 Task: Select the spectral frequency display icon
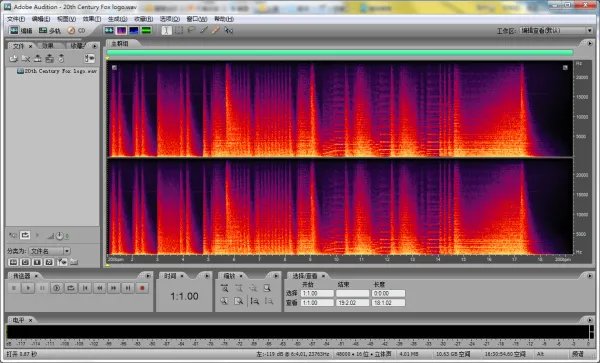[x=121, y=30]
